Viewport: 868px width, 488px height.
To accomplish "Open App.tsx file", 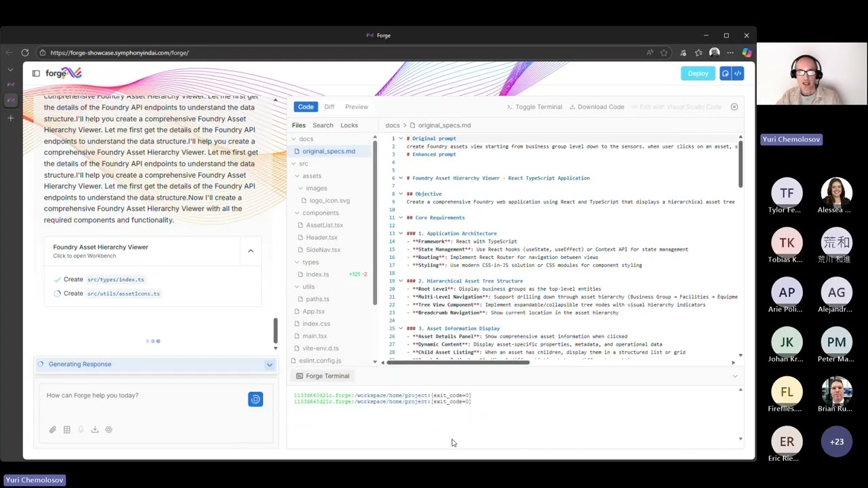I will click(x=314, y=311).
